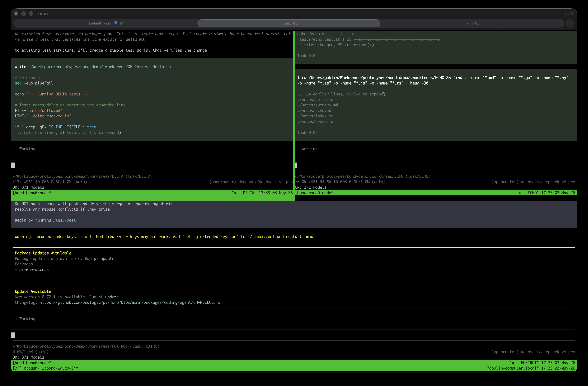
Task: Click the ⌥⌘1 shortcut indicator in title bar
Action: [568, 14]
